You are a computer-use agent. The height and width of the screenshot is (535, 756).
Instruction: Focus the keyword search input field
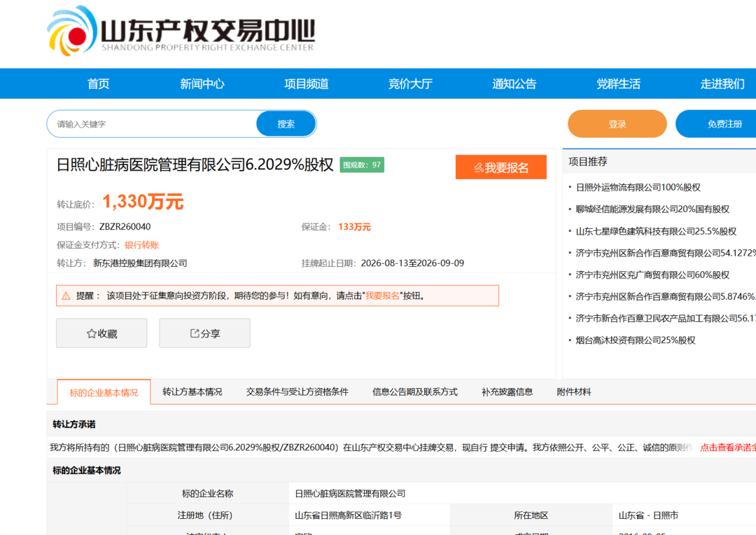(x=152, y=124)
